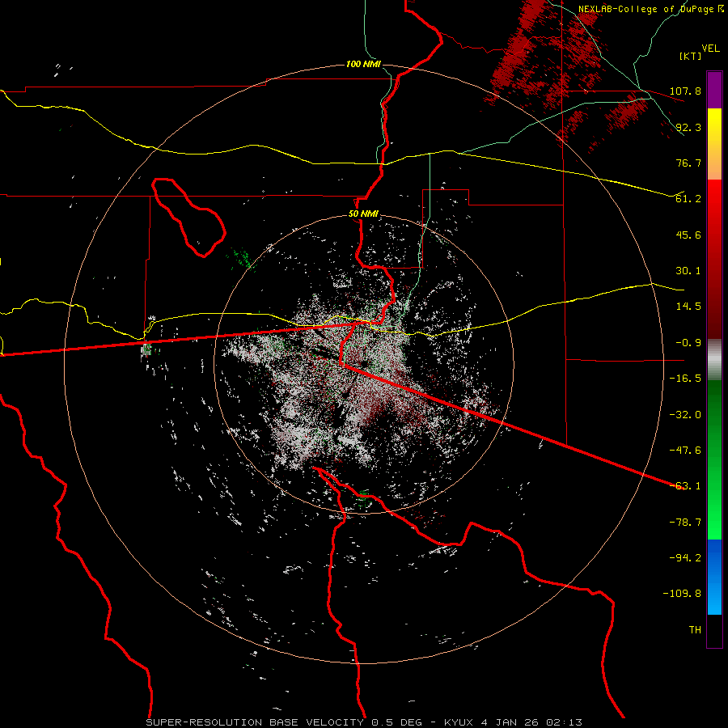
Task: Click the 100 NMI range ring label
Action: pyautogui.click(x=363, y=64)
